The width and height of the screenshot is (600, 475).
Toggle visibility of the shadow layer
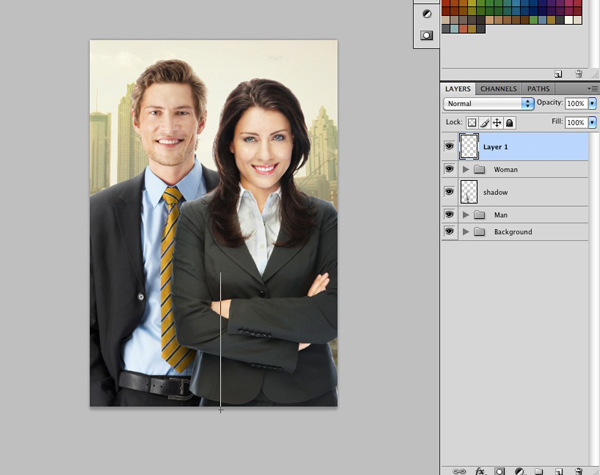point(449,192)
